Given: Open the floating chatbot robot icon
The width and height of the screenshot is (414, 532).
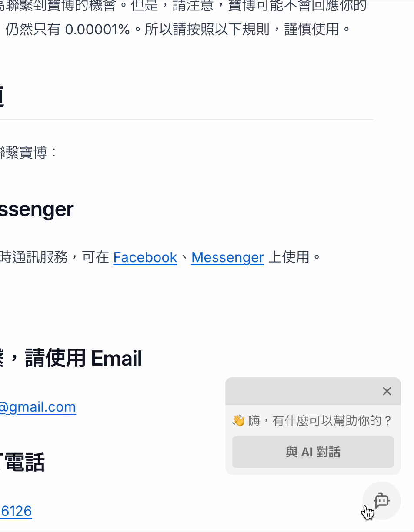Looking at the screenshot, I should [381, 501].
